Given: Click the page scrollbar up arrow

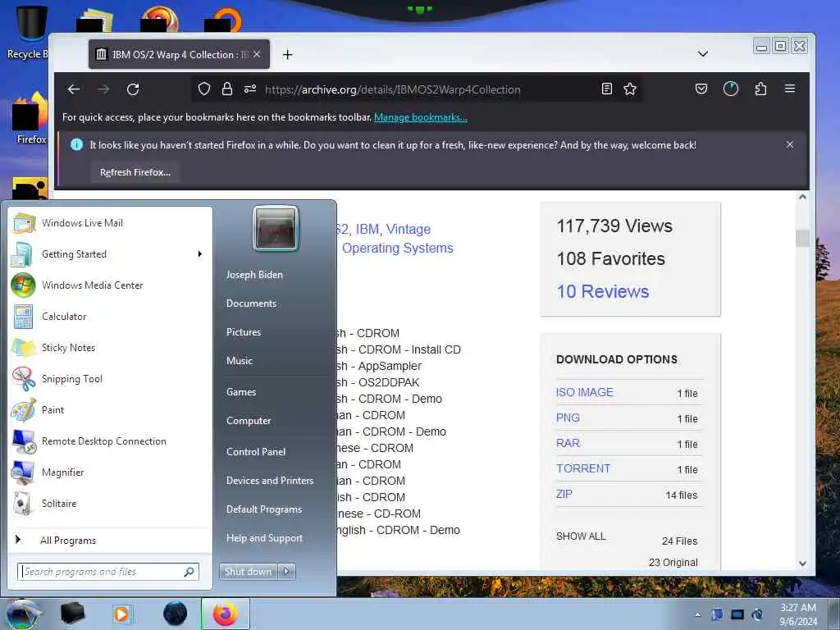Looking at the screenshot, I should point(802,197).
